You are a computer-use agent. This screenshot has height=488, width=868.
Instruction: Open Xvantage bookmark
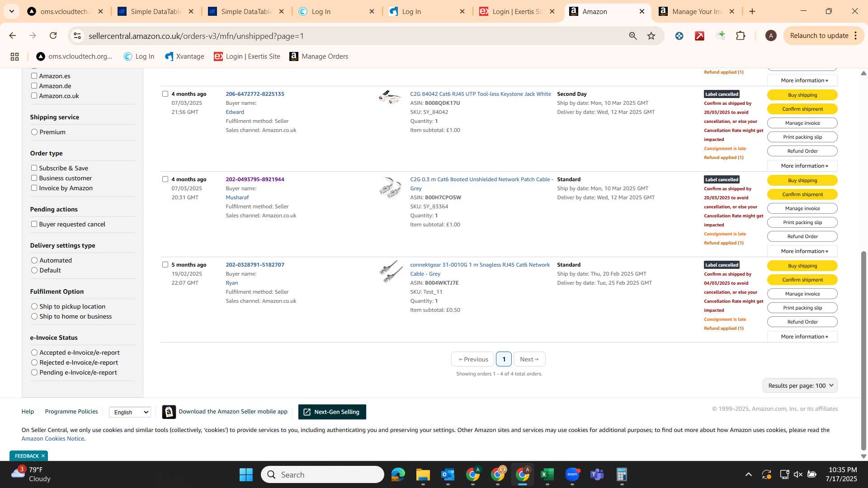pos(184,56)
